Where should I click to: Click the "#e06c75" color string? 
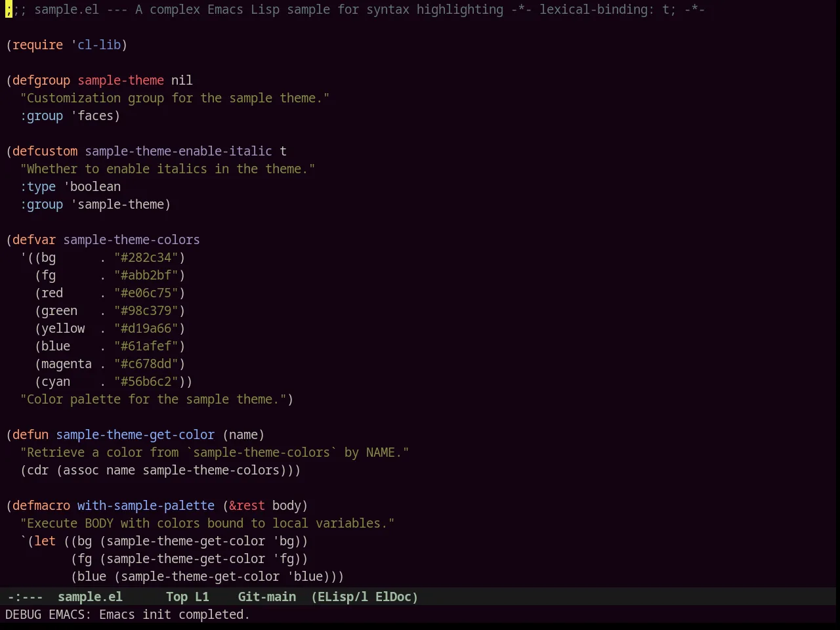point(146,293)
